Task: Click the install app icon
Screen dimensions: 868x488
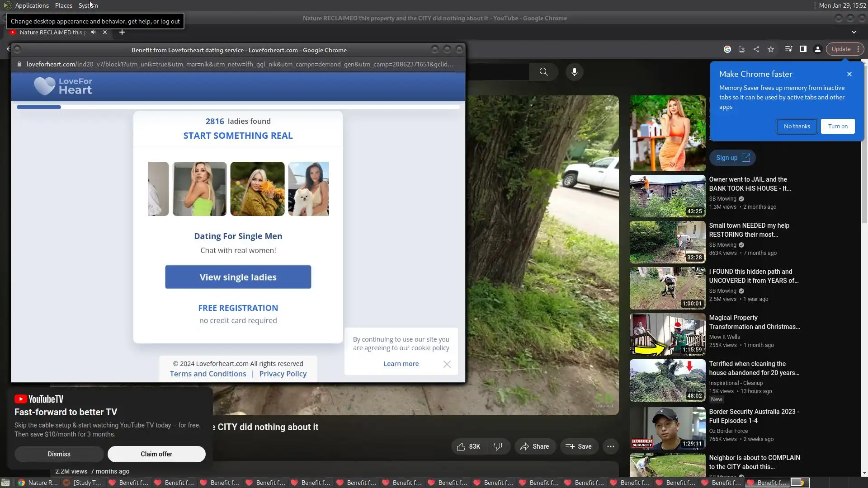Action: [742, 49]
